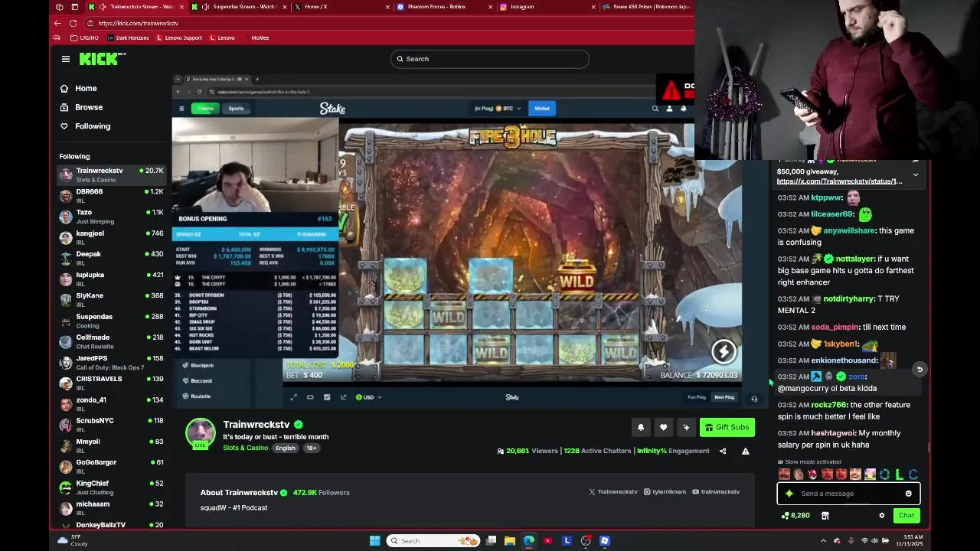
Task: Pick the green L emote in quick emotes
Action: point(899,475)
